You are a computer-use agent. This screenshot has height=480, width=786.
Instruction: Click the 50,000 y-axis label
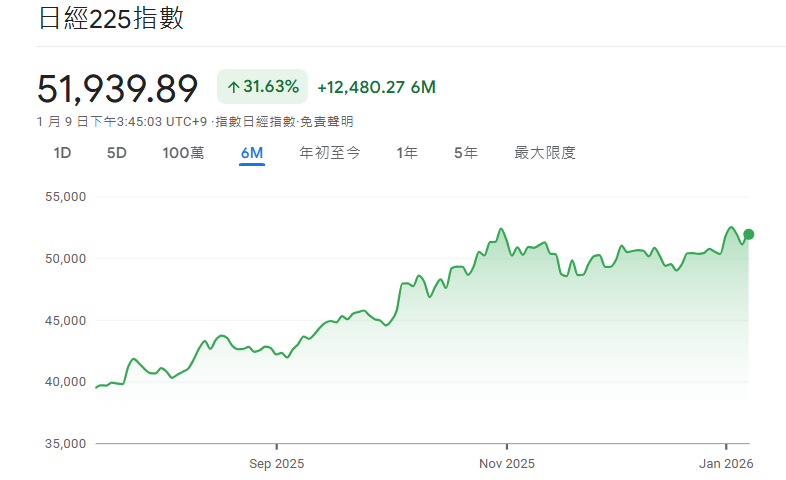66,259
